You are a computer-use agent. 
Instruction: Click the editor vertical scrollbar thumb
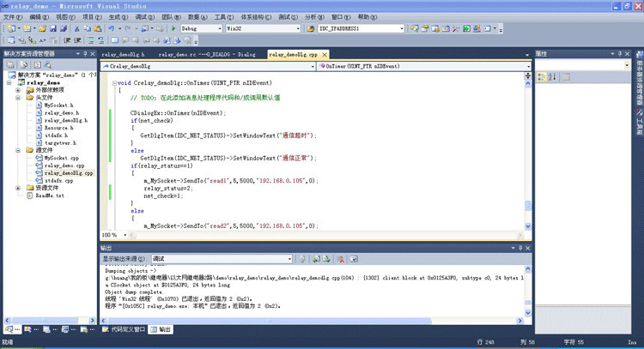click(x=527, y=206)
